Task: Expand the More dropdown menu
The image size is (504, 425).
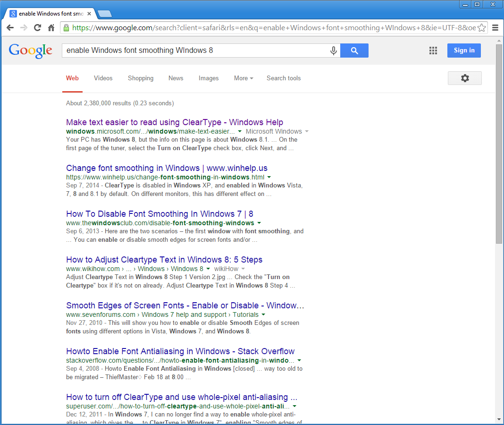Action: [244, 78]
